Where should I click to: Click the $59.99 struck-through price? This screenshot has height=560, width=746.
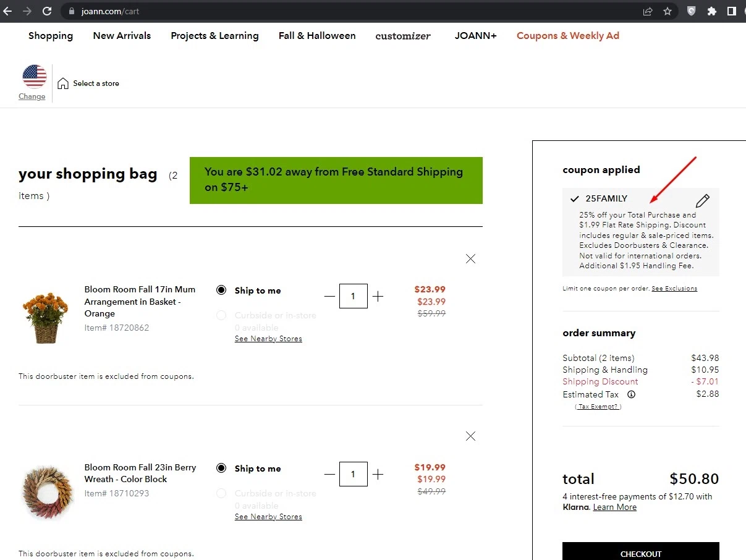tap(430, 313)
